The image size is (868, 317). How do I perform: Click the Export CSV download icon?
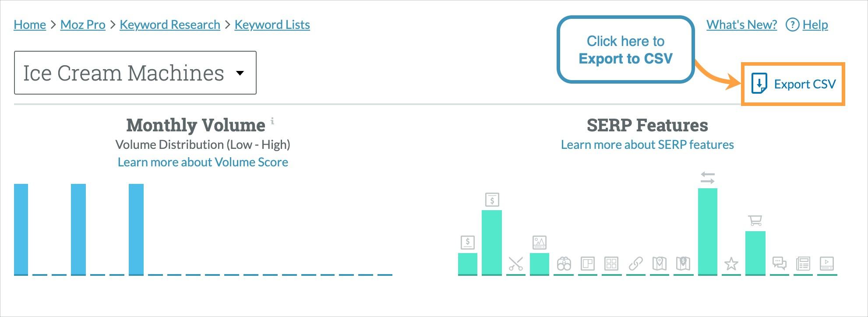click(759, 84)
